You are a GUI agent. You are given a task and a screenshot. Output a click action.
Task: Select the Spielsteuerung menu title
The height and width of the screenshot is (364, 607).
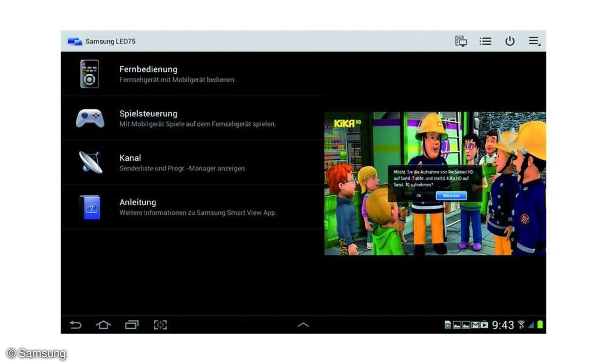[148, 114]
